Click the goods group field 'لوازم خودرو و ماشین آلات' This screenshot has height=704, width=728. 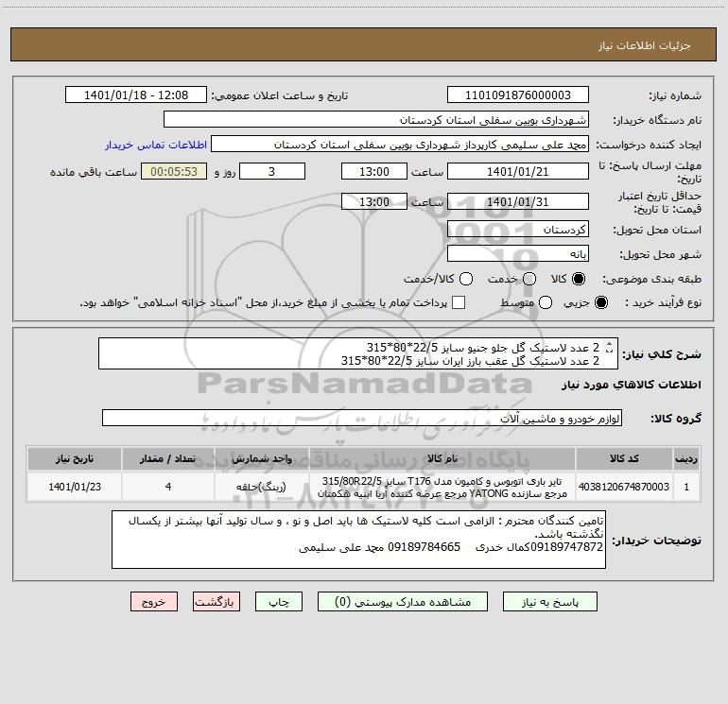pyautogui.click(x=362, y=418)
